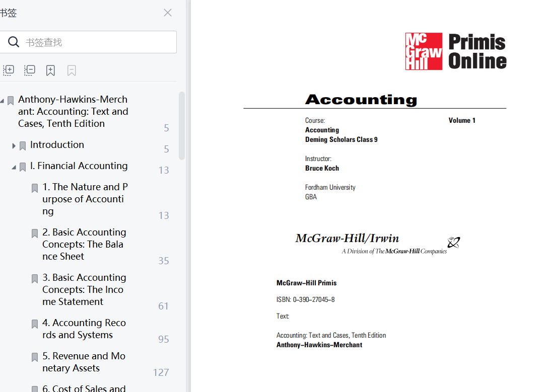
Task: Click the Primis Online logo text
Action: tap(477, 51)
